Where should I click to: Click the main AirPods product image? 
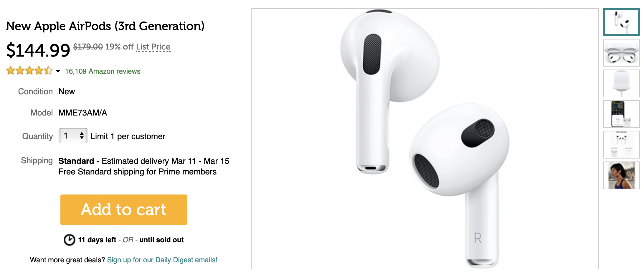425,139
